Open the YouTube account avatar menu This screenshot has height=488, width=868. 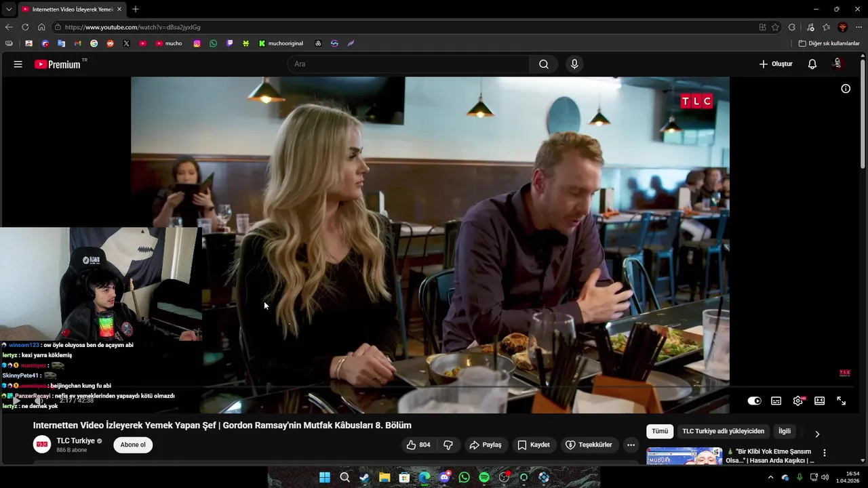838,64
